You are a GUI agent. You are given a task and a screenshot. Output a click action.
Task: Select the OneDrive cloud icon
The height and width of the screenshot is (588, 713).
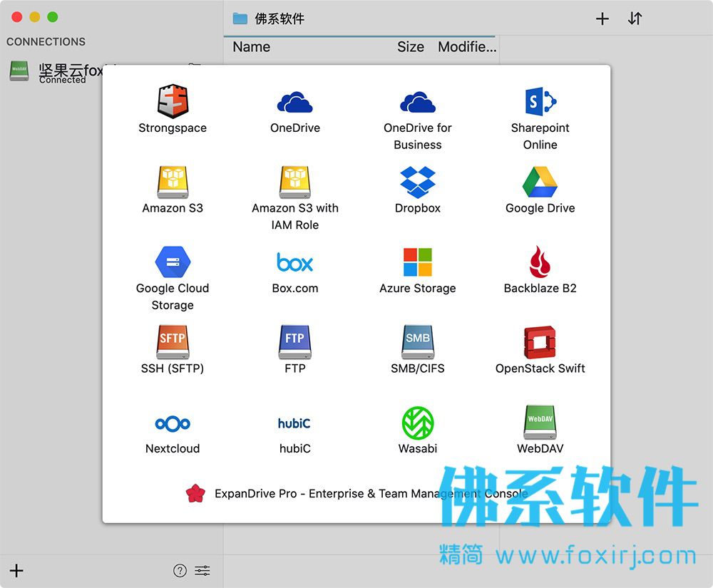[x=294, y=102]
